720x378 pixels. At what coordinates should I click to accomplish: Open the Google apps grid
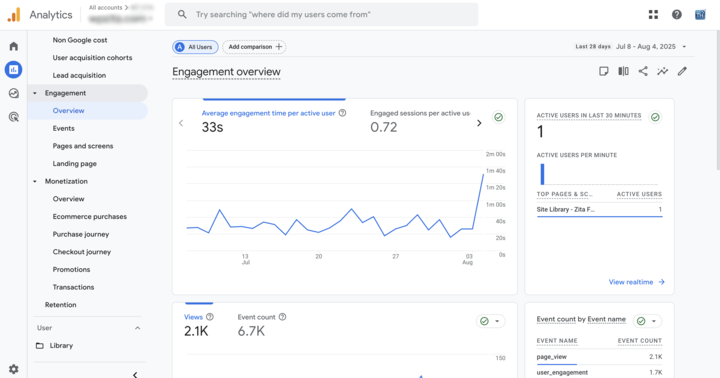653,15
